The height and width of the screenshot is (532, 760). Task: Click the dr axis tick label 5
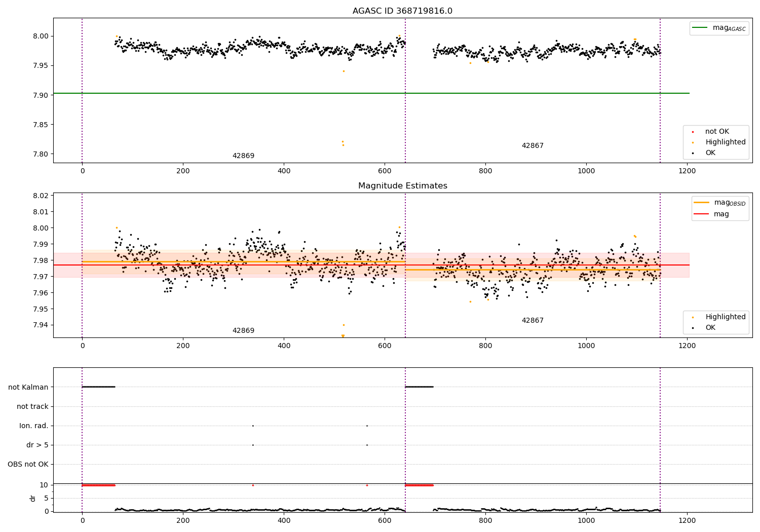coord(47,498)
